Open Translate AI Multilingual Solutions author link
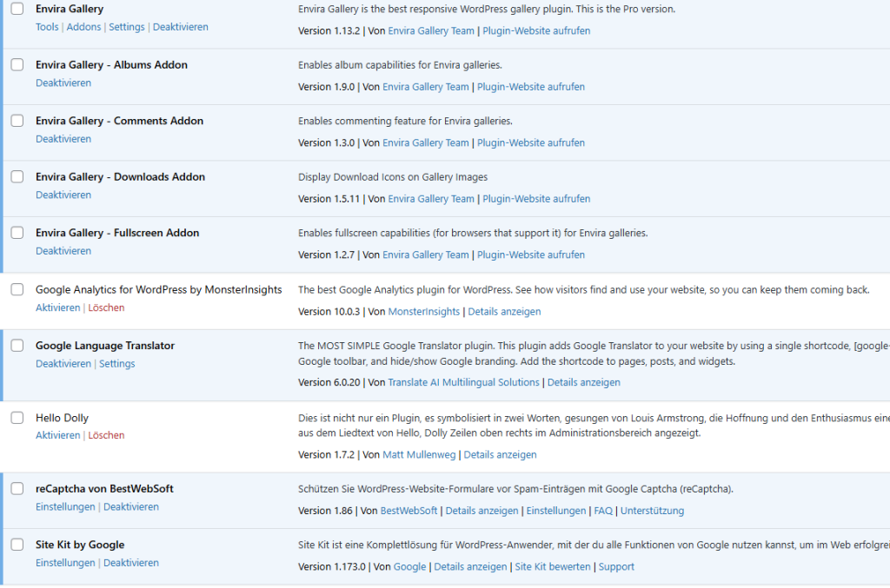890x588 pixels. pos(463,382)
